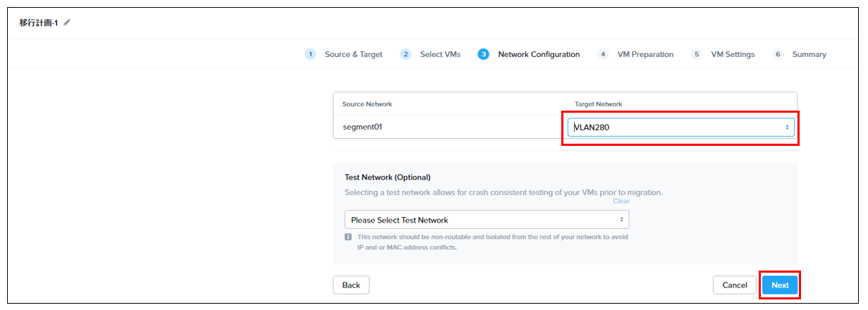Clear the test network selection link
Screen dimensions: 868x310
click(x=621, y=201)
